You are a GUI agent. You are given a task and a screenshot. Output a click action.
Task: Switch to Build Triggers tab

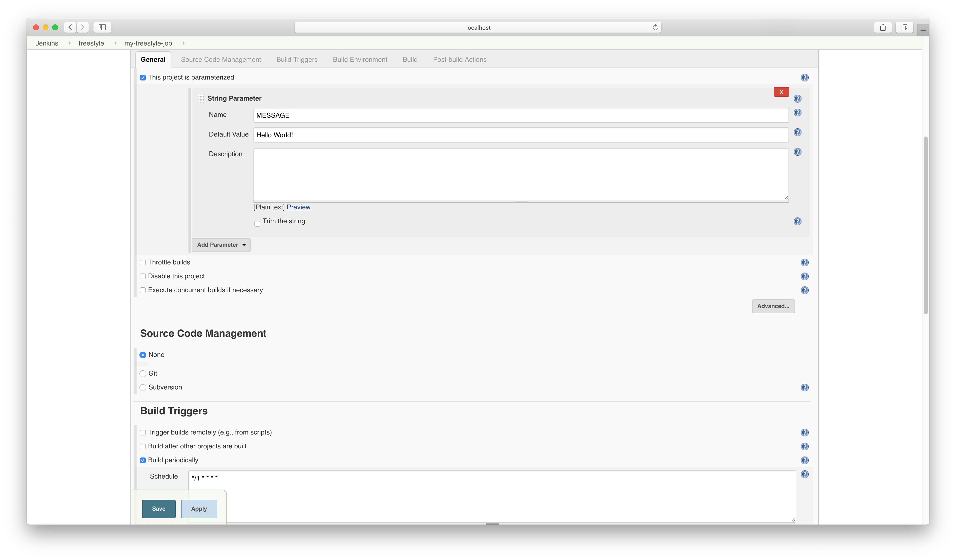click(297, 60)
